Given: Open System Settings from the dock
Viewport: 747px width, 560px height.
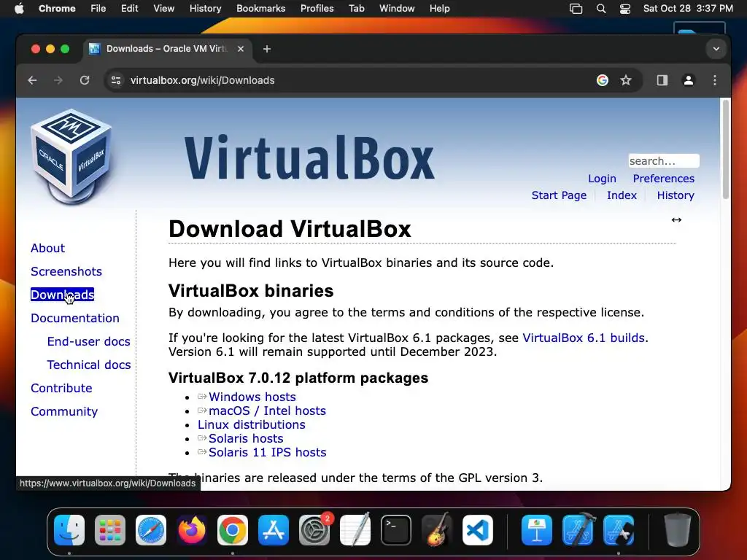Looking at the screenshot, I should (x=314, y=530).
